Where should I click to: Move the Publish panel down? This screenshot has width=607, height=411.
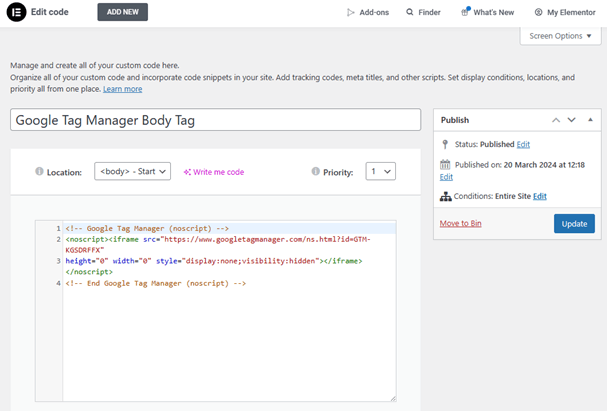[571, 120]
